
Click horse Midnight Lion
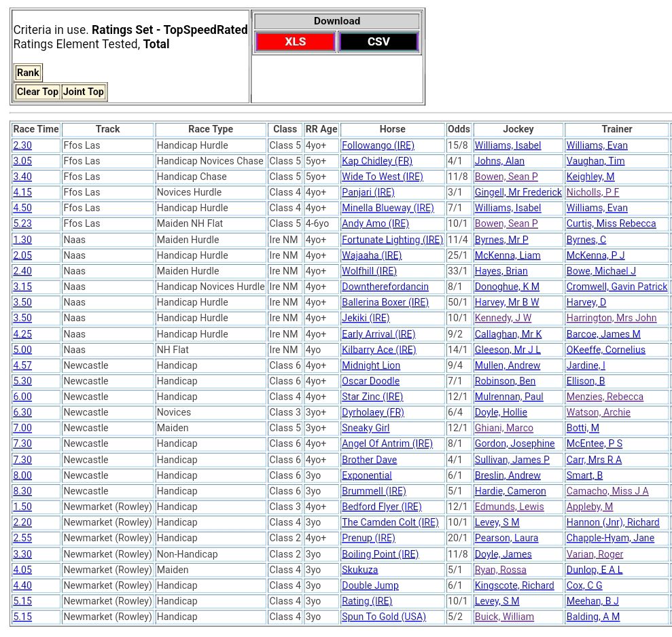click(x=371, y=365)
